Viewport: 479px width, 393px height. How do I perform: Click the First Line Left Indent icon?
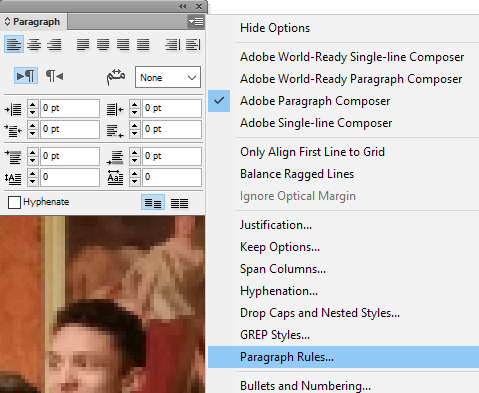tap(13, 130)
